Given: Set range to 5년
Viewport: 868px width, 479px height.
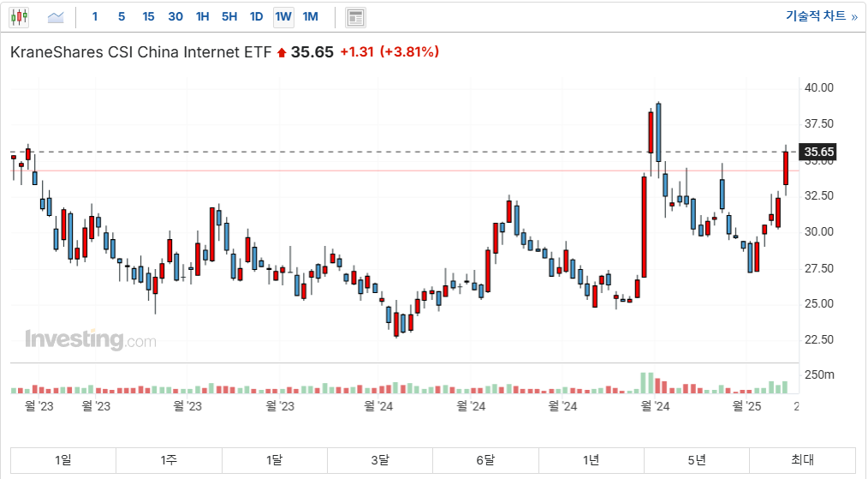Looking at the screenshot, I should (x=697, y=459).
